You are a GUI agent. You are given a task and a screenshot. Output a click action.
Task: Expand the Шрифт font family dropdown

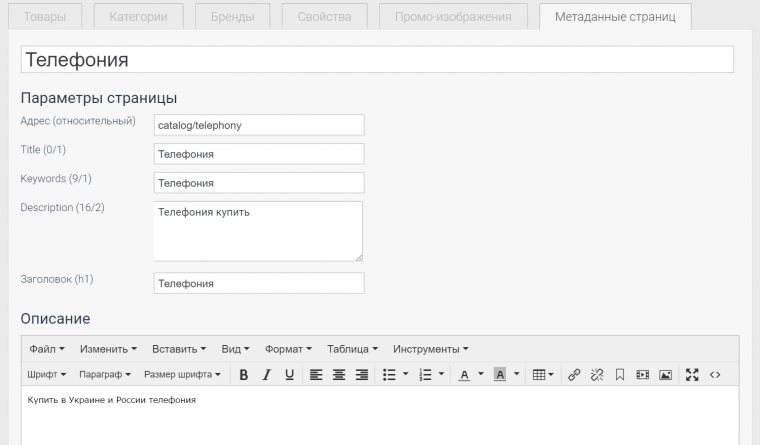click(x=47, y=375)
